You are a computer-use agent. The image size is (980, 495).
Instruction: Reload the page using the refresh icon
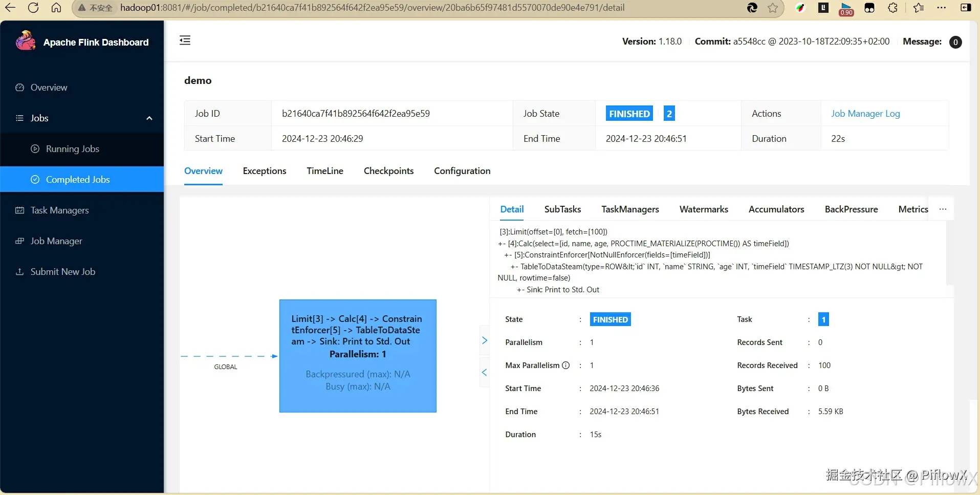coord(33,8)
